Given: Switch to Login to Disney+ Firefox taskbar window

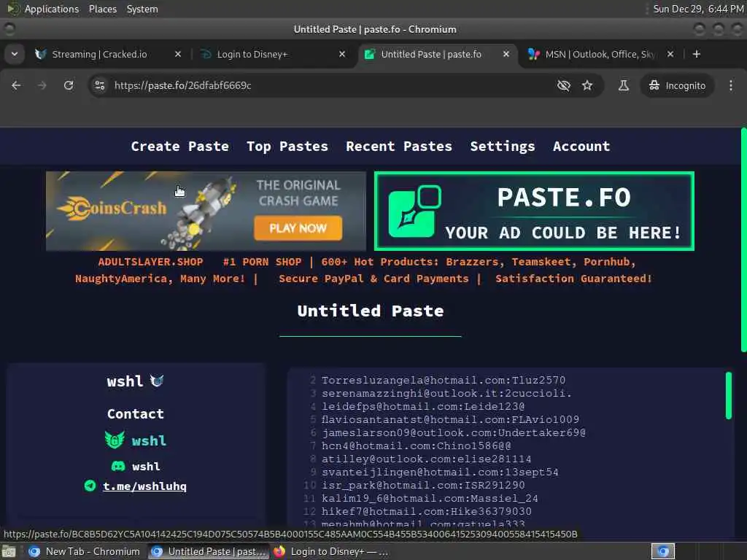Looking at the screenshot, I should pos(331,551).
